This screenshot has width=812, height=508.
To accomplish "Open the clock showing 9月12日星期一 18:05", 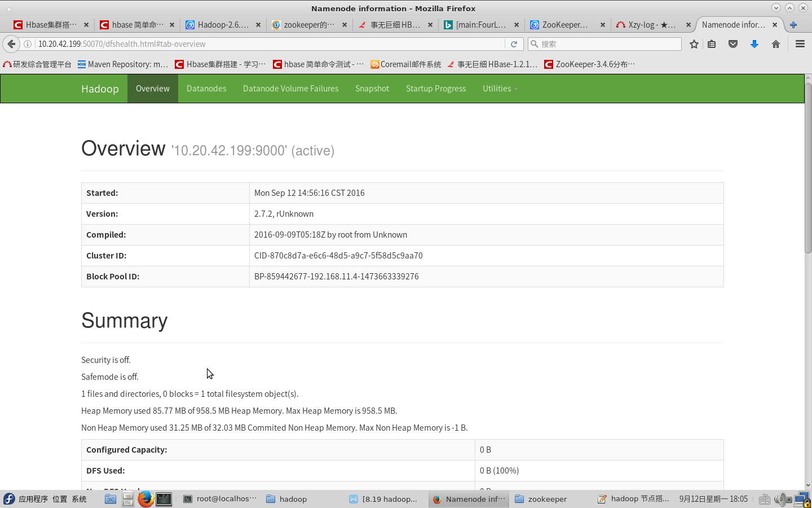I will 713,499.
